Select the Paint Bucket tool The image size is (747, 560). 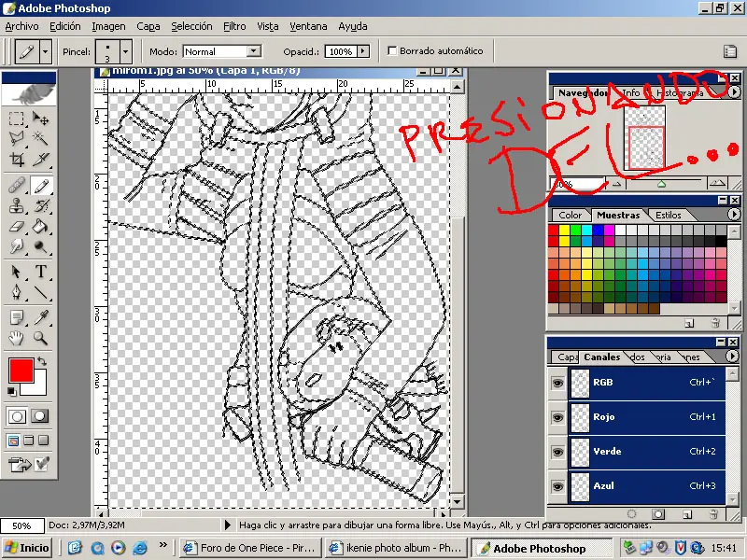coord(41,226)
